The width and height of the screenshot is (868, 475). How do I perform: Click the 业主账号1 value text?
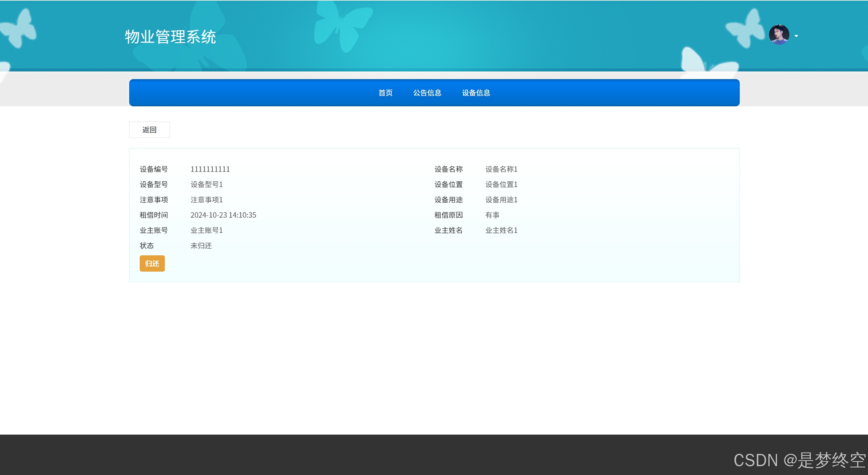click(206, 230)
